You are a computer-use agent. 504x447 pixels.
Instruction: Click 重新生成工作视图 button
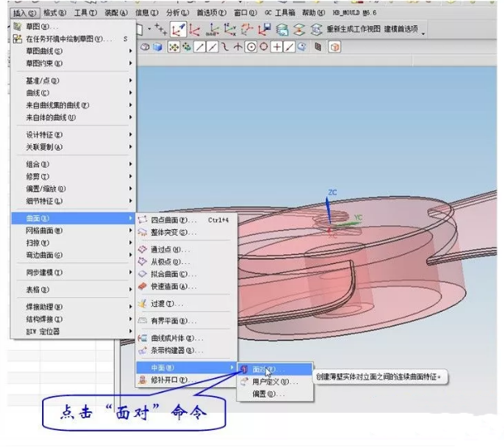point(354,29)
